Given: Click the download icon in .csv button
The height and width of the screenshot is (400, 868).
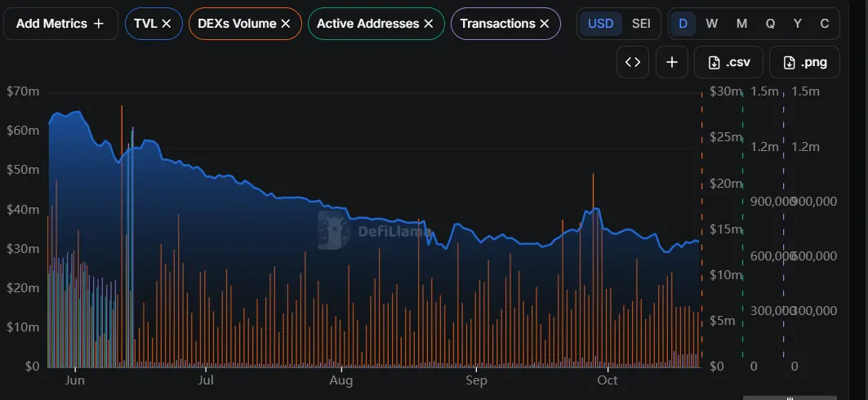Looking at the screenshot, I should 714,63.
